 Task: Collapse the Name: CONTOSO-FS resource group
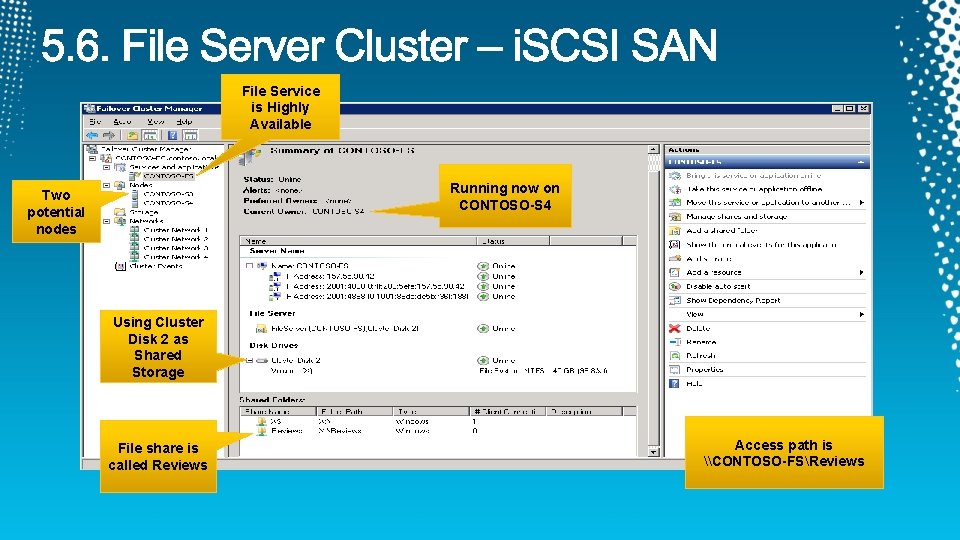click(x=249, y=266)
